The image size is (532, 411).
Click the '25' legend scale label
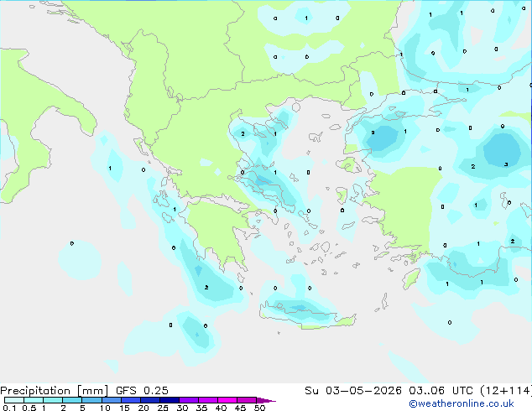(163, 408)
